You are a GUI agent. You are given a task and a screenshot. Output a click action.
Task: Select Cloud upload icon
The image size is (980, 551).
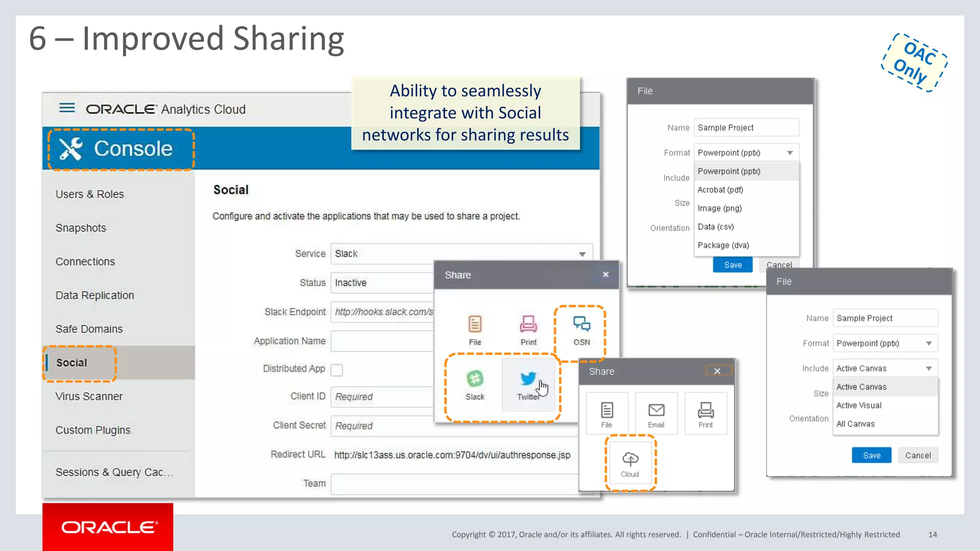pos(630,463)
